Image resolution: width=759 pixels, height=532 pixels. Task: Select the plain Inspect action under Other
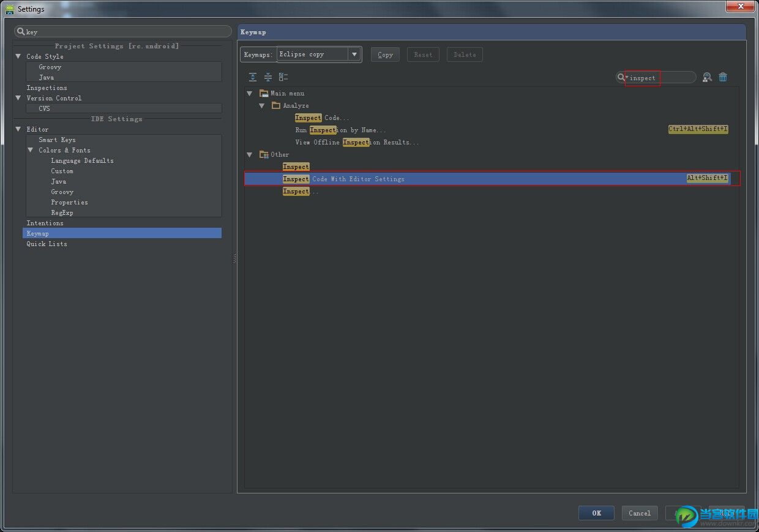pyautogui.click(x=296, y=167)
